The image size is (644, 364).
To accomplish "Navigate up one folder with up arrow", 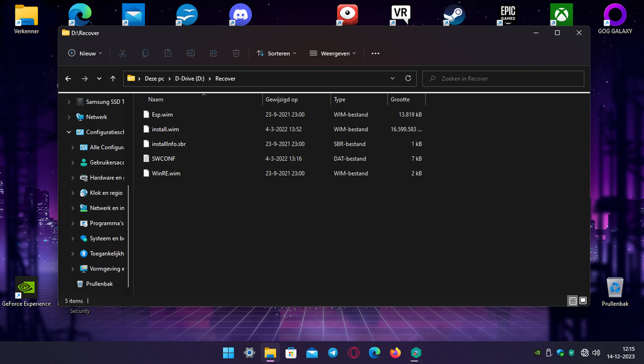I will point(113,79).
